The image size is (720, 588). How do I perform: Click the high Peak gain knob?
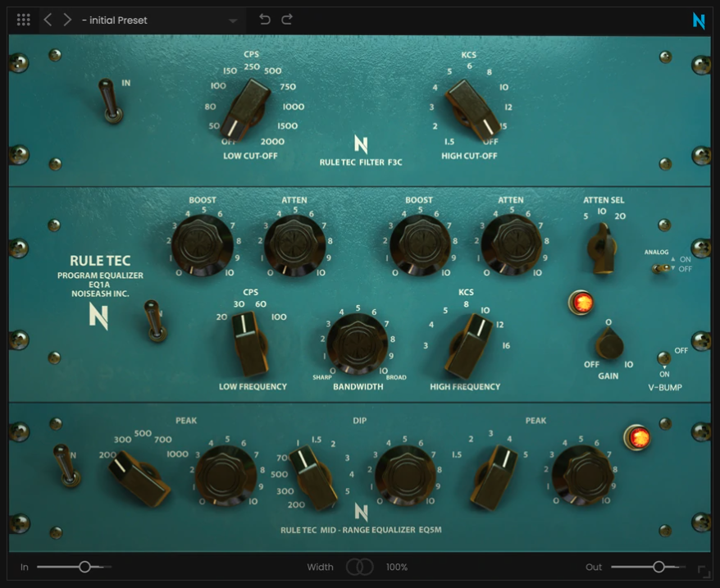pyautogui.click(x=583, y=475)
